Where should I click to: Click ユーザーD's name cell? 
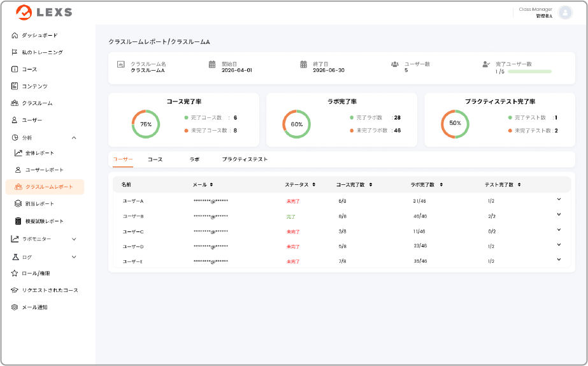coord(133,247)
